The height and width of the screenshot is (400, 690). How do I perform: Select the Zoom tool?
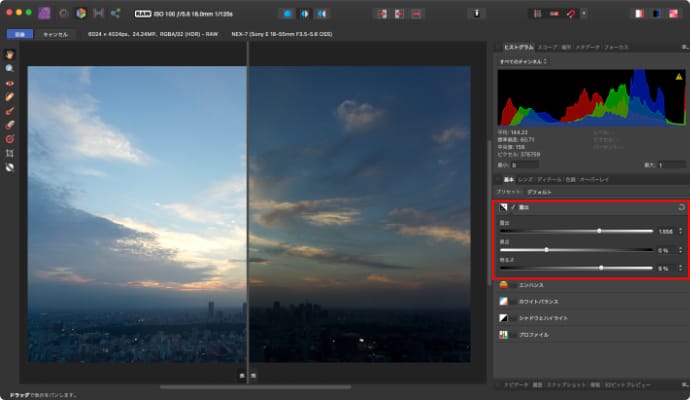9,69
